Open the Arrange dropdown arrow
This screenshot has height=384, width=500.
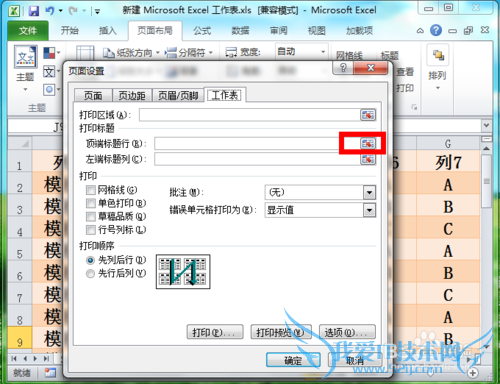pos(438,88)
